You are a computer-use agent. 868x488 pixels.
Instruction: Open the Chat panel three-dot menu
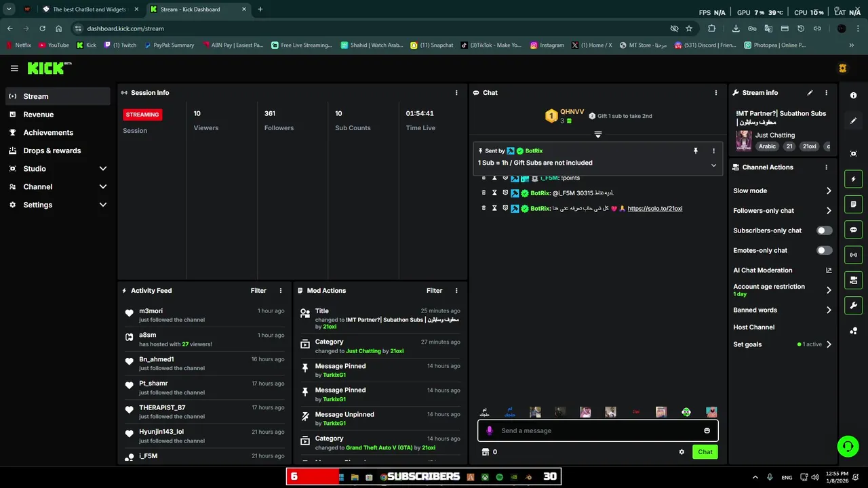[x=716, y=93]
